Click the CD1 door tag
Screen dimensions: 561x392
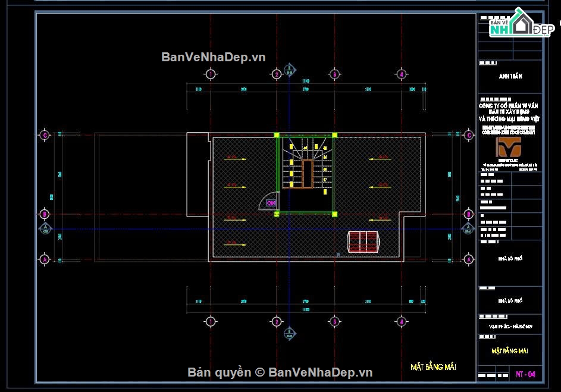coord(271,203)
